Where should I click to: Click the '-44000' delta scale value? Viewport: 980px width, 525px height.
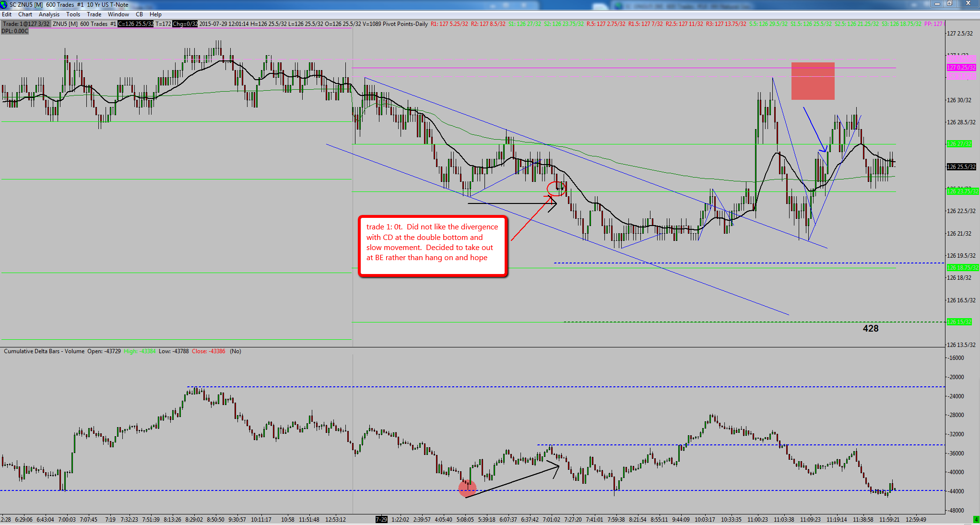pos(956,491)
